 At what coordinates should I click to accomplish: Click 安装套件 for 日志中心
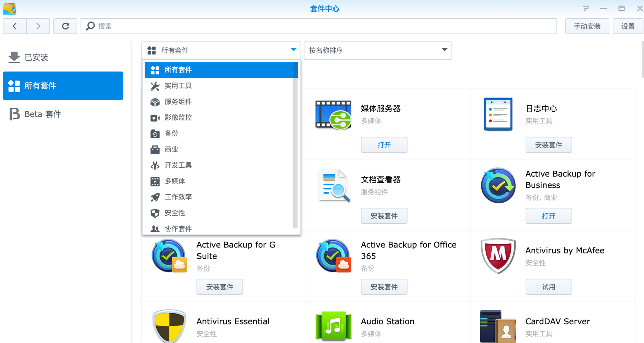coord(549,145)
